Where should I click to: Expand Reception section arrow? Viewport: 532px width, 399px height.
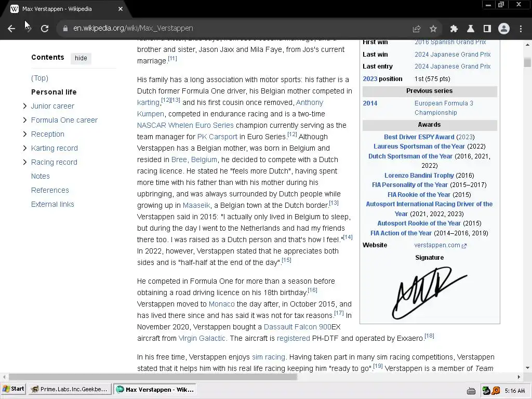25,134
